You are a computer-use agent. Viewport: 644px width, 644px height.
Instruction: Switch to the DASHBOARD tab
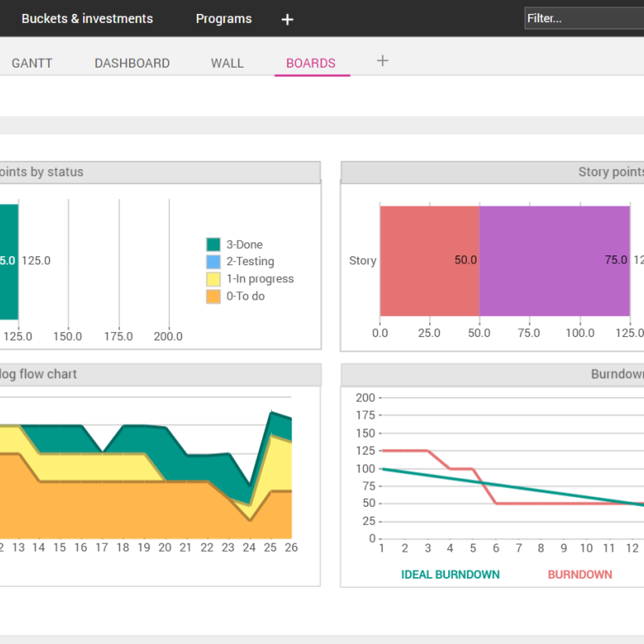click(x=132, y=63)
